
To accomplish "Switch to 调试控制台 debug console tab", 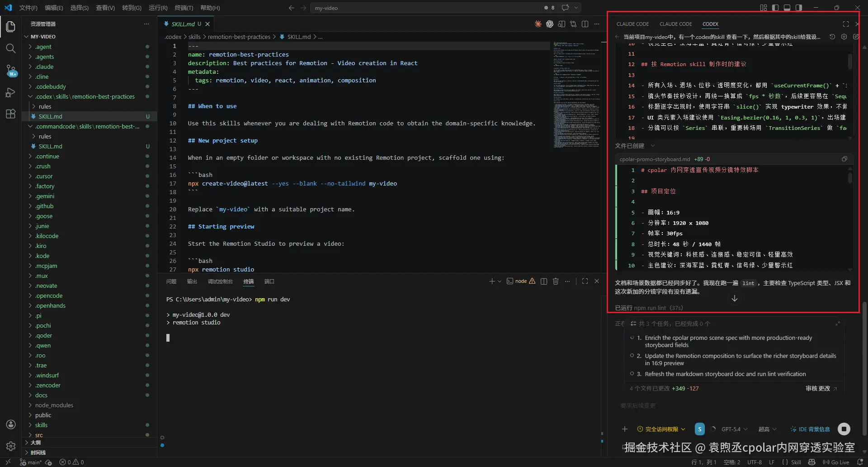I will coord(220,281).
